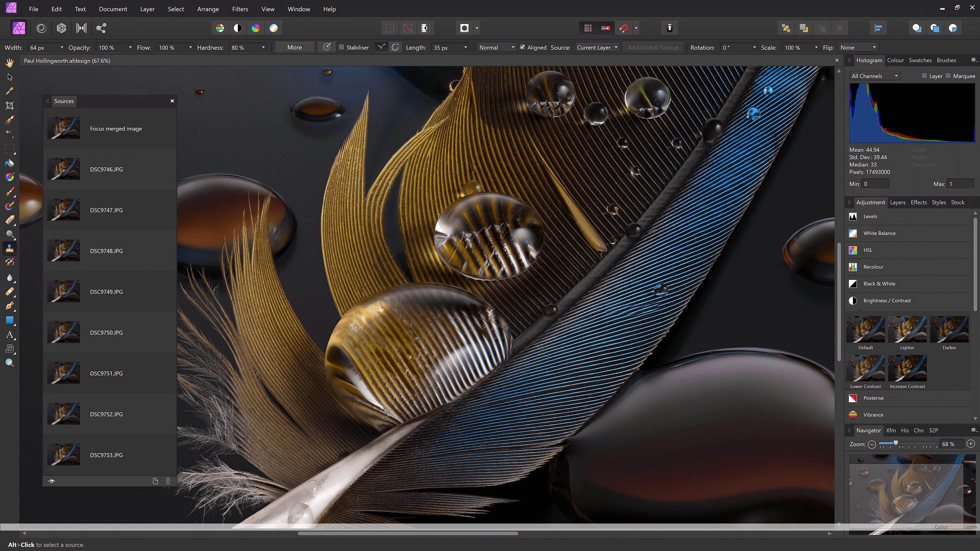Select the Flood Fill tool
980x551 pixels.
click(10, 163)
